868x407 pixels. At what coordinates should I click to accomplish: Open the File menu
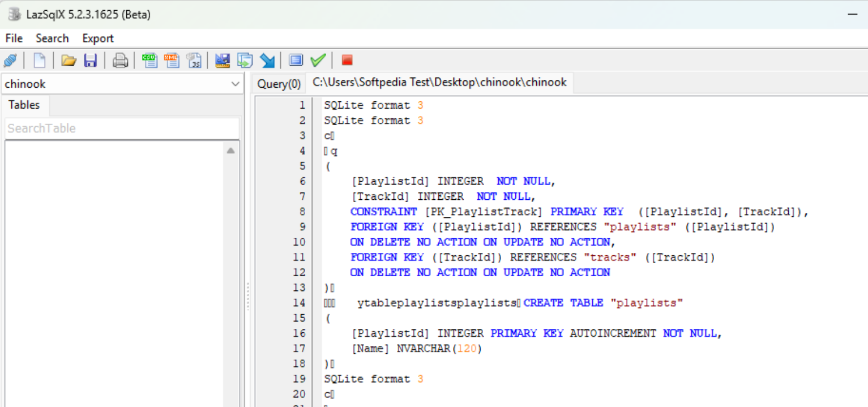click(14, 38)
